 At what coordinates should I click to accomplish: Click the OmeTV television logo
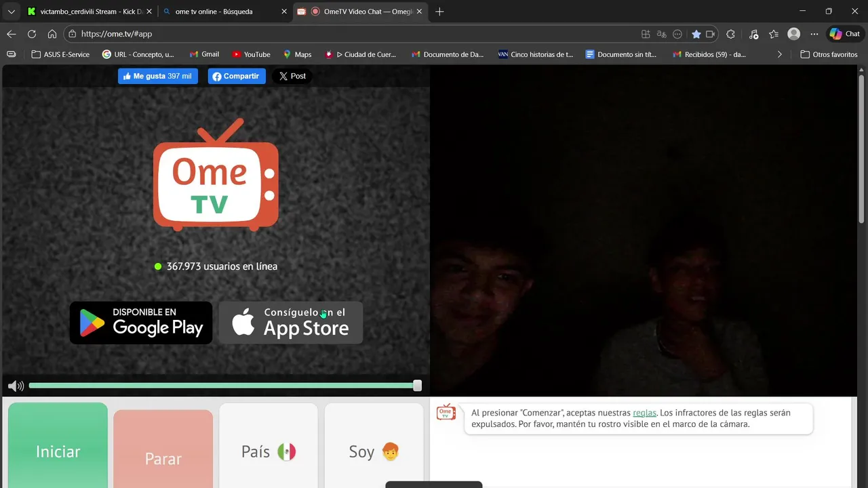(x=216, y=176)
